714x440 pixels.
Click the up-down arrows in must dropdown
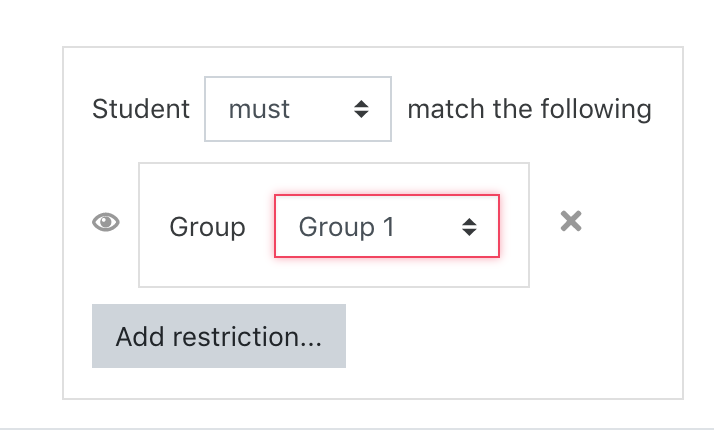tap(362, 109)
